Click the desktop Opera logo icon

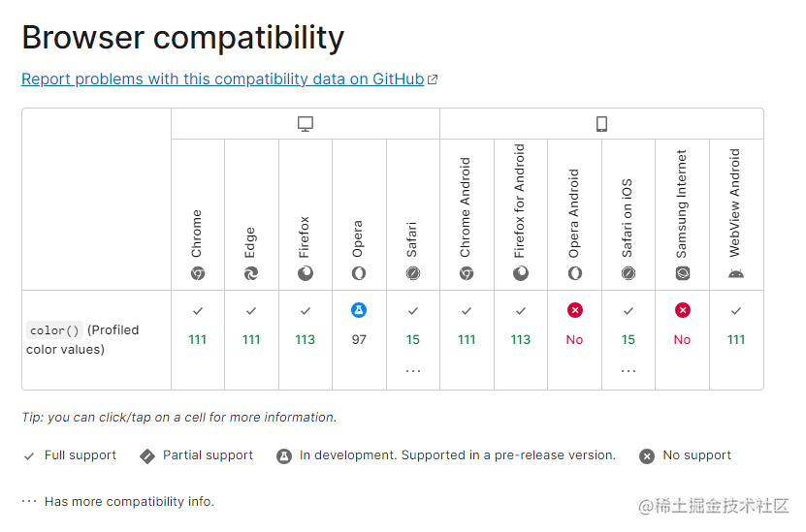click(x=359, y=274)
